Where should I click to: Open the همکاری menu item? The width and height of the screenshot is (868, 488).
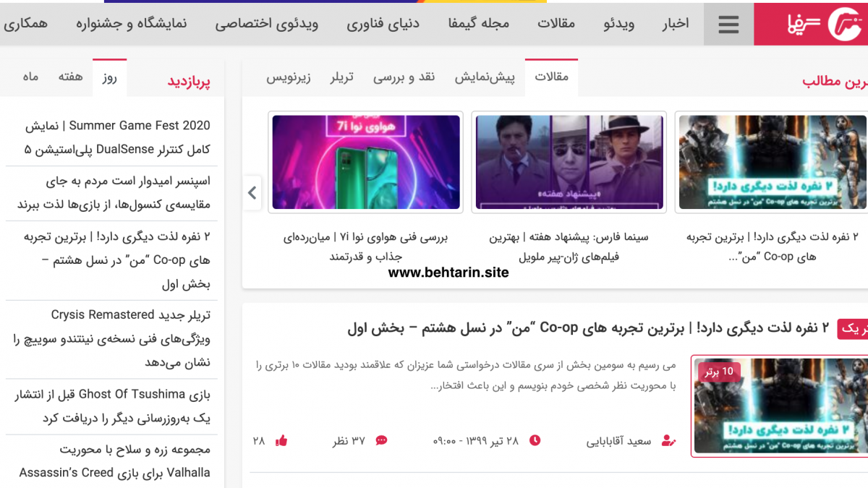(x=25, y=24)
